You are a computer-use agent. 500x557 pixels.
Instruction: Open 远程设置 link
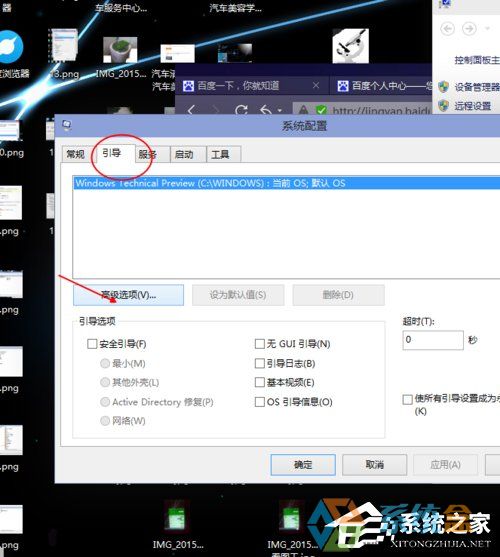point(473,106)
